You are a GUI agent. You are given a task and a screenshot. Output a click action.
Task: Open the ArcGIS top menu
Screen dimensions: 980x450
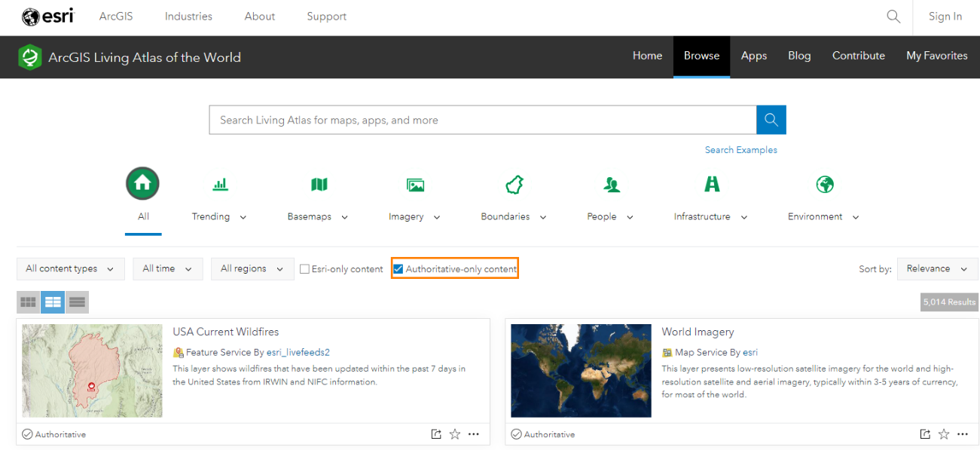coord(116,17)
